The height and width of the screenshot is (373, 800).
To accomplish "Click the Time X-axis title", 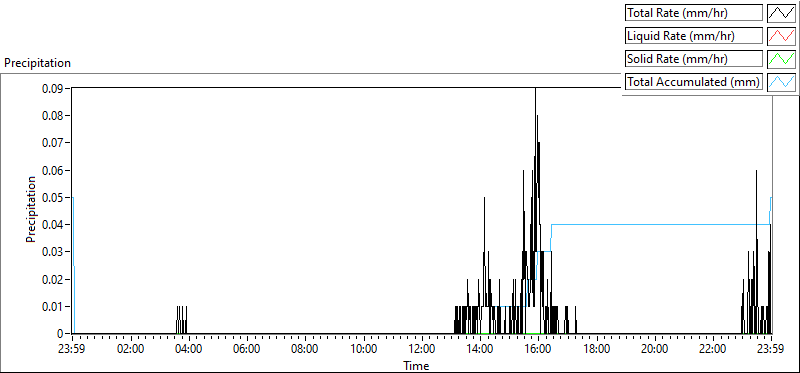I will pyautogui.click(x=416, y=365).
